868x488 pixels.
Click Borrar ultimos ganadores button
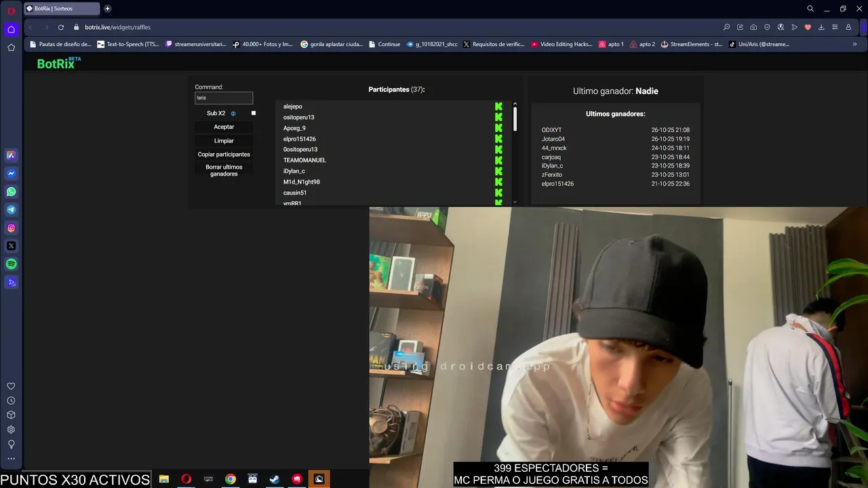tap(224, 170)
